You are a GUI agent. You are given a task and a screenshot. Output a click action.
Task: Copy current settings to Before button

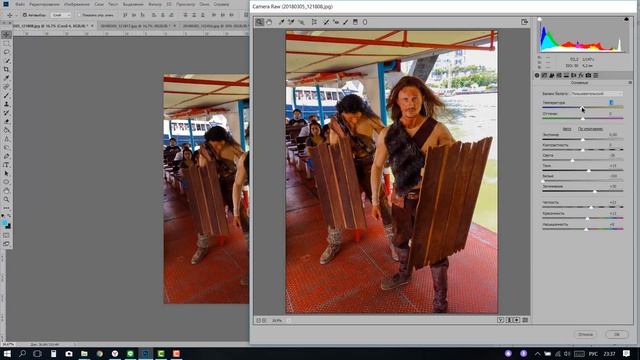click(x=517, y=320)
